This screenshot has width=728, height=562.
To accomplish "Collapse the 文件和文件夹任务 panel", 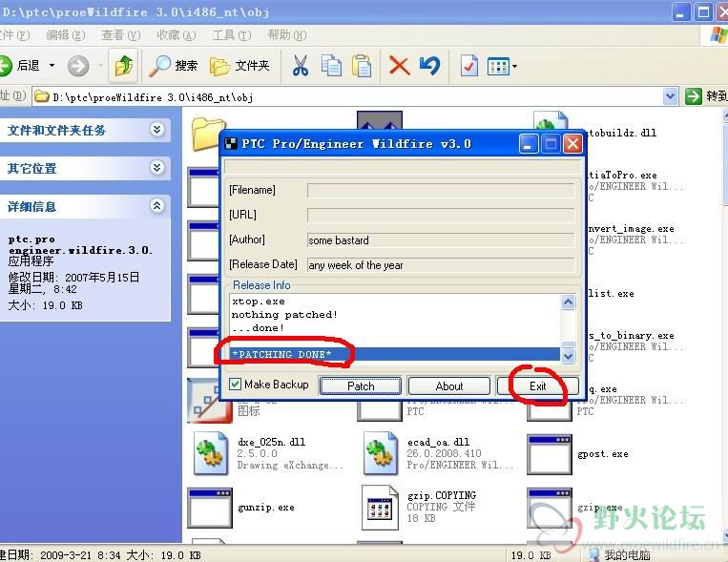I will (156, 130).
